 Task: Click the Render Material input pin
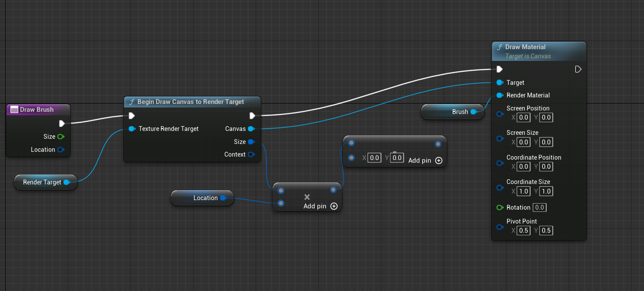[x=500, y=95]
